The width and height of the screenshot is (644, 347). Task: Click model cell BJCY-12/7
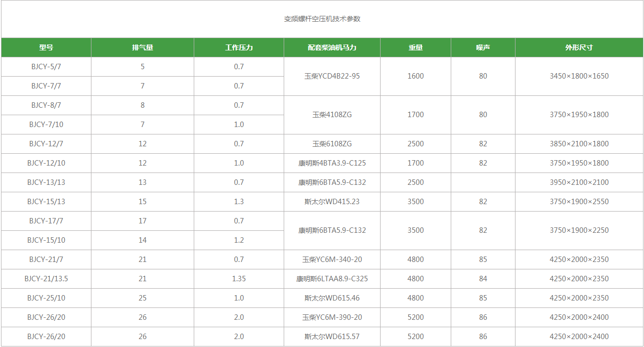(46, 144)
